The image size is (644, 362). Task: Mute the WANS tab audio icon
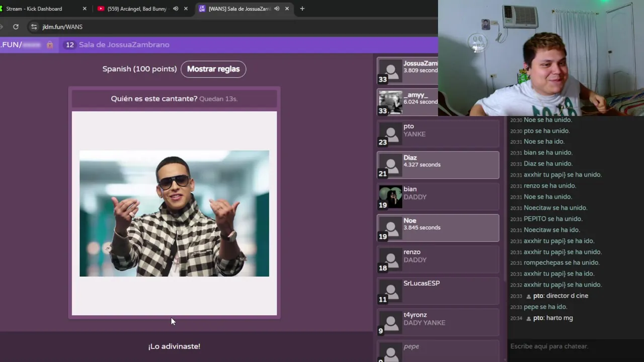pyautogui.click(x=277, y=9)
